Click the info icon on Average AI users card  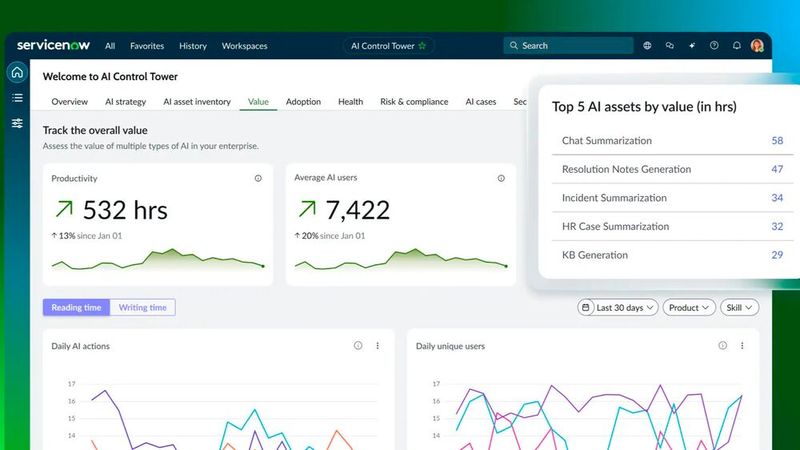click(x=501, y=178)
